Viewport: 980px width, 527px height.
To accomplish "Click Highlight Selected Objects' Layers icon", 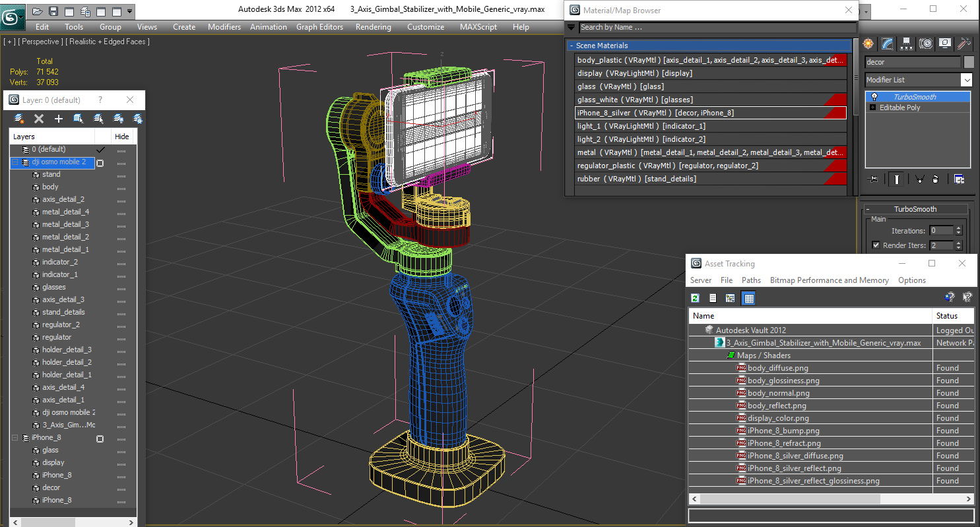I will click(98, 119).
